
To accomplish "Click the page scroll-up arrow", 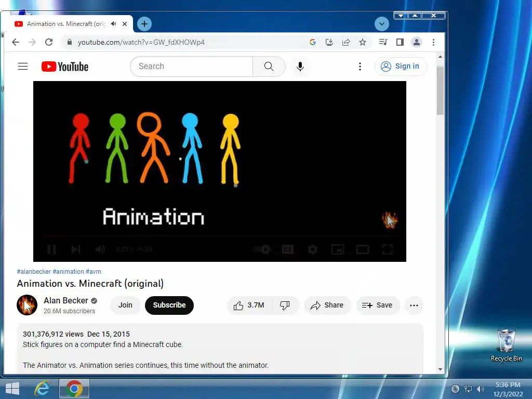I will tap(440, 57).
